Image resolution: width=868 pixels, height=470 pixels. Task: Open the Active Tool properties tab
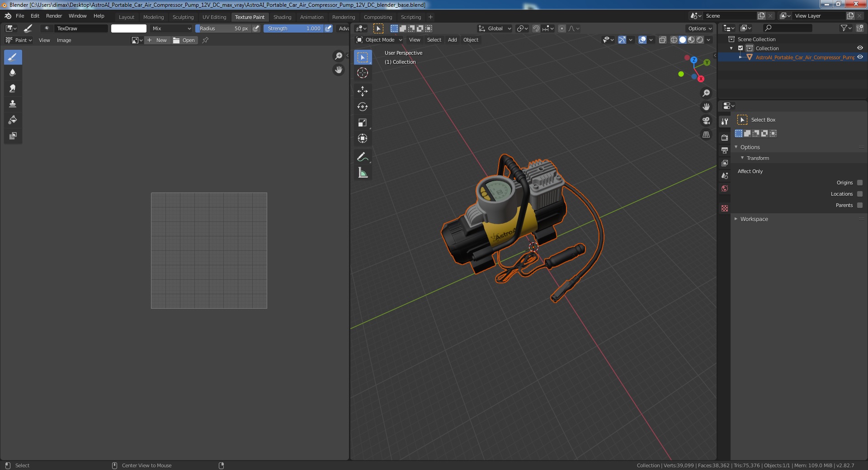[725, 122]
